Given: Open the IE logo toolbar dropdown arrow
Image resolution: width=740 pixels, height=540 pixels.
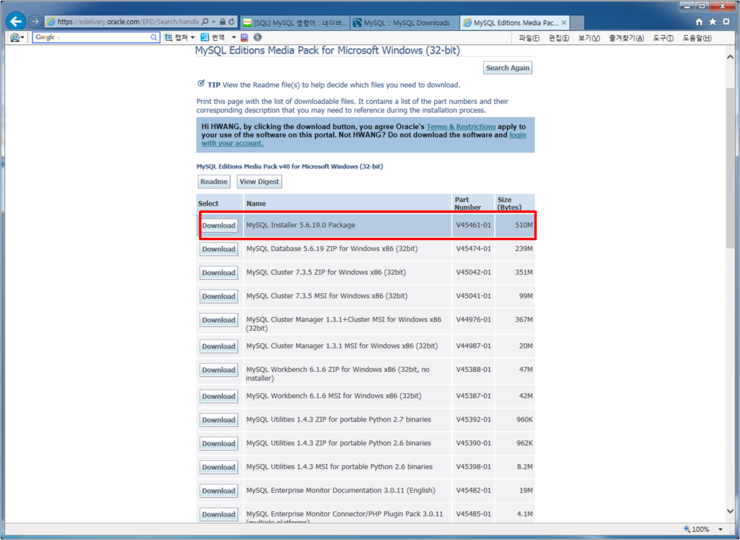Looking at the screenshot, I should pos(22,37).
